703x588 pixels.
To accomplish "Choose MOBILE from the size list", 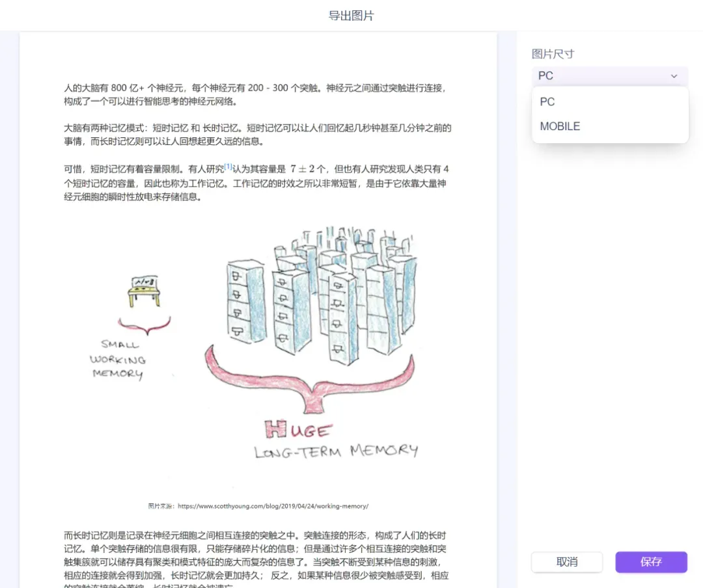I will tap(610, 126).
